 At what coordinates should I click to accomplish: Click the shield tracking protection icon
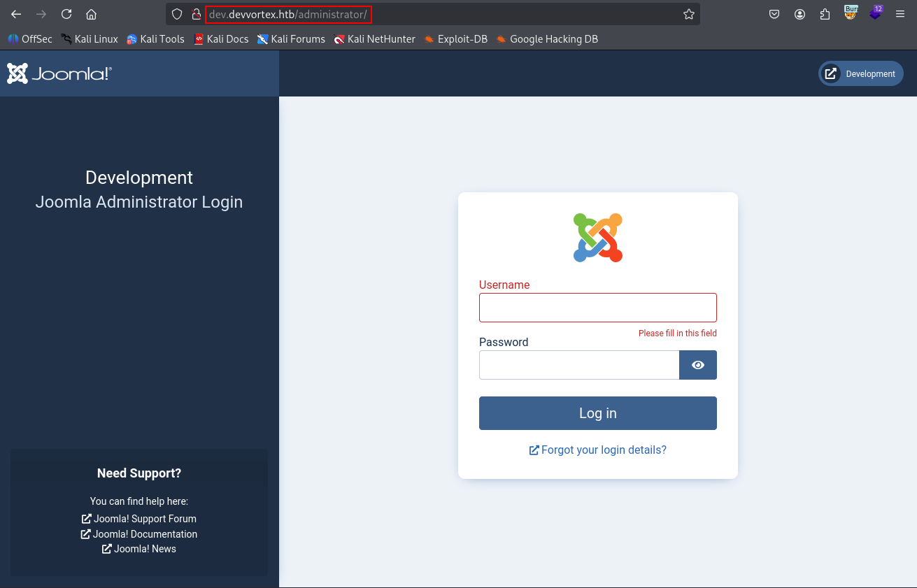point(177,14)
